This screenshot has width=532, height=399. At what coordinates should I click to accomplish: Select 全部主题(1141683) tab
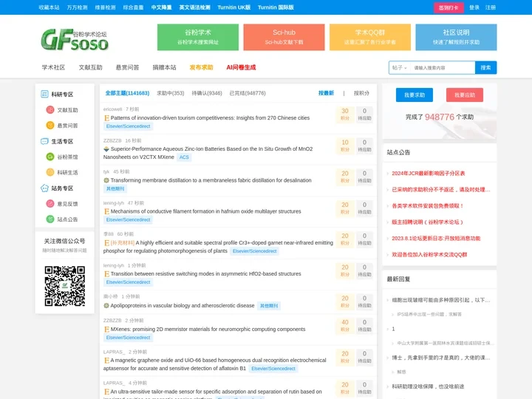click(x=127, y=93)
